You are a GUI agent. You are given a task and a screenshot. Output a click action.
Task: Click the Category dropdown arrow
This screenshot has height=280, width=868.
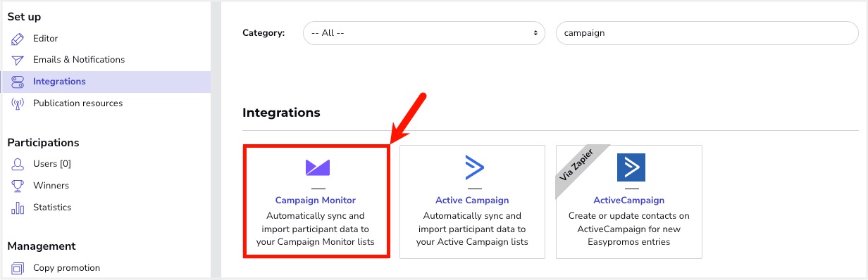[x=535, y=33]
